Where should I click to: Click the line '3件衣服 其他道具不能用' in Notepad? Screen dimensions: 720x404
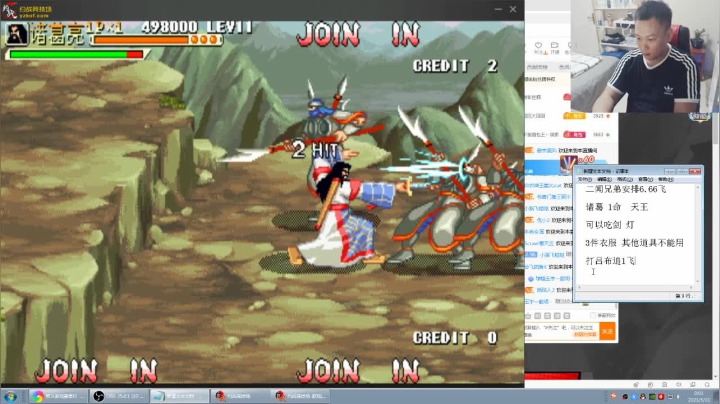pyautogui.click(x=635, y=242)
